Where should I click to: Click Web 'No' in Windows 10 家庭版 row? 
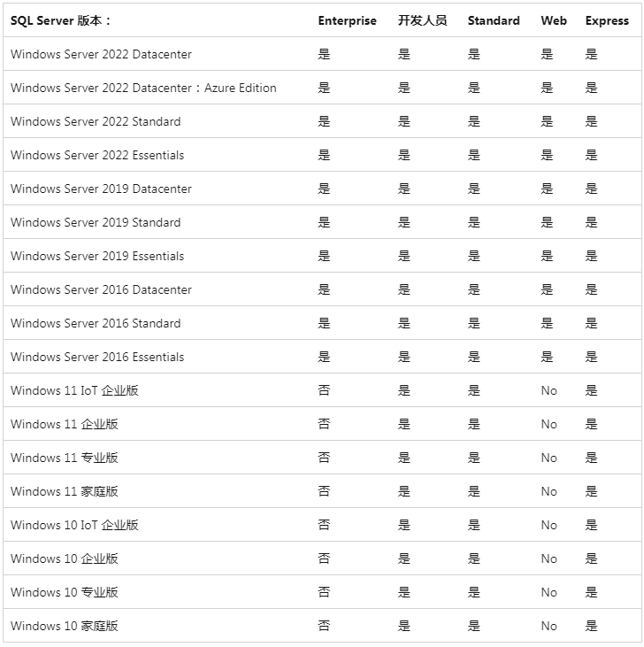coord(548,626)
